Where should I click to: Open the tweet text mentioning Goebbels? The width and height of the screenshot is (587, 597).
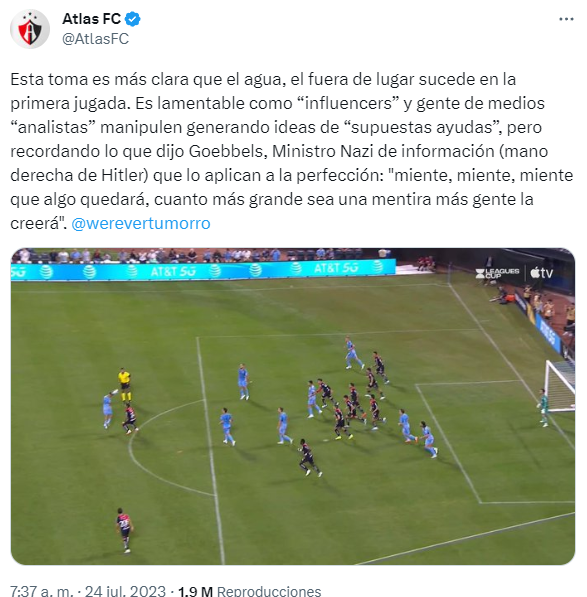pyautogui.click(x=292, y=152)
